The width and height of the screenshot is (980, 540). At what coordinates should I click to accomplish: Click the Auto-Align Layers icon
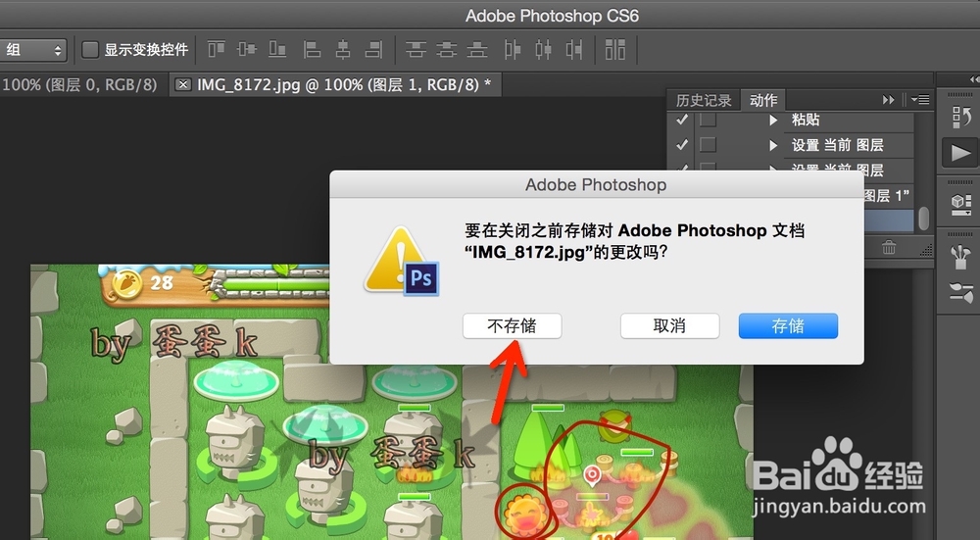[615, 49]
